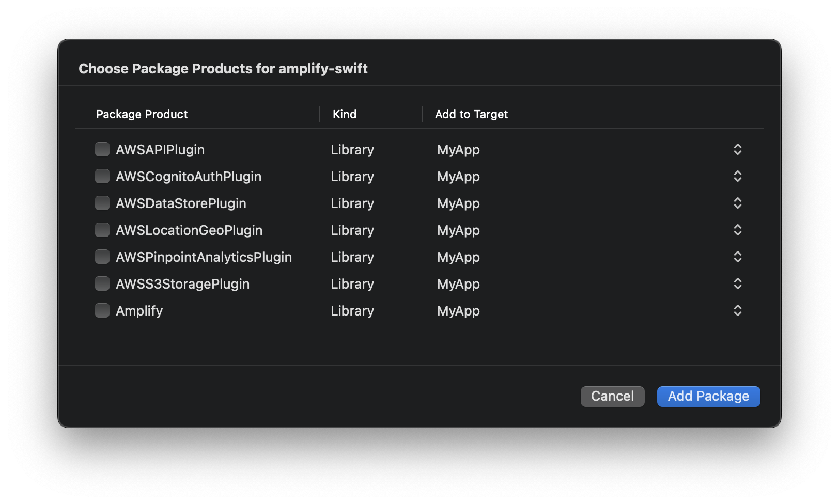Image resolution: width=839 pixels, height=504 pixels.
Task: Click the Add Package button
Action: coord(708,396)
